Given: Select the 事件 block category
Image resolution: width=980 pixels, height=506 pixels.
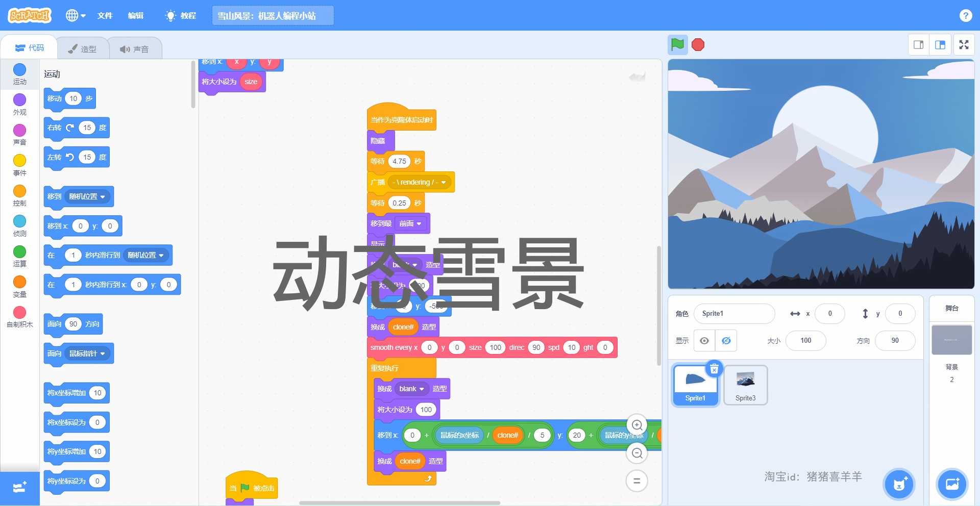Looking at the screenshot, I should (x=19, y=165).
